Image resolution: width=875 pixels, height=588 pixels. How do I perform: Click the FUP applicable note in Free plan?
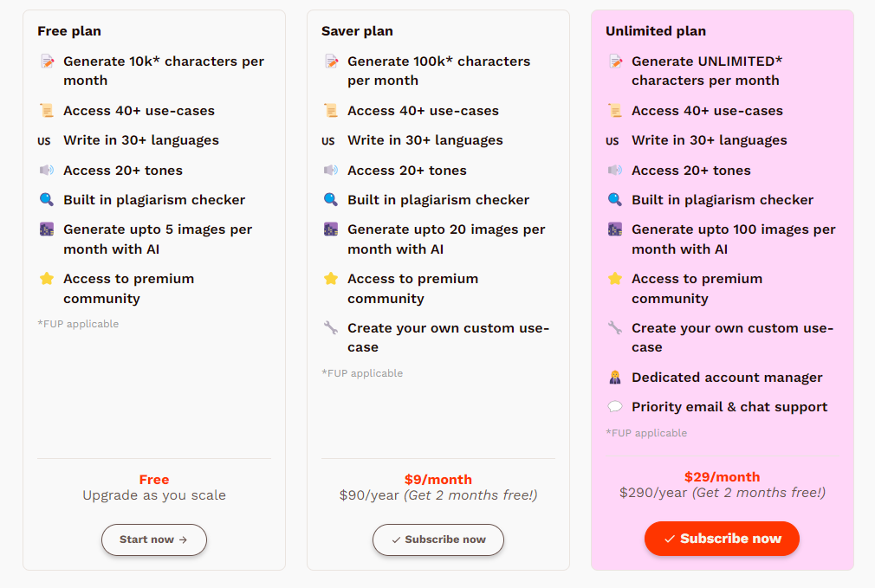click(78, 324)
